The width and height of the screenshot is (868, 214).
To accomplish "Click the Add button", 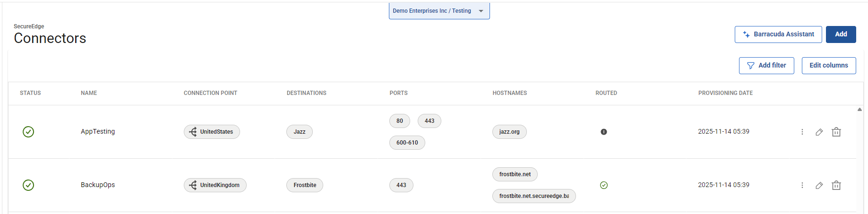I will 841,34.
